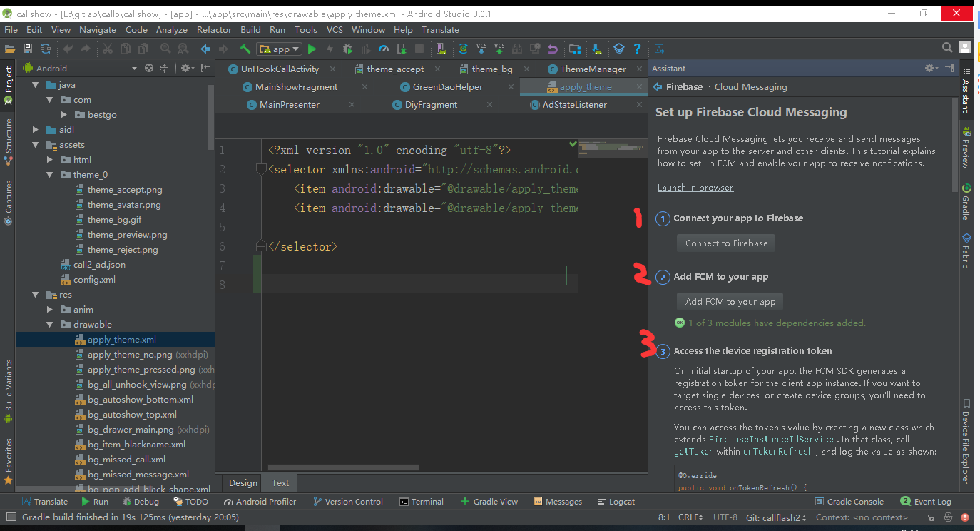The image size is (980, 531).
Task: Click the CRLF line separator selector
Action: [690, 517]
